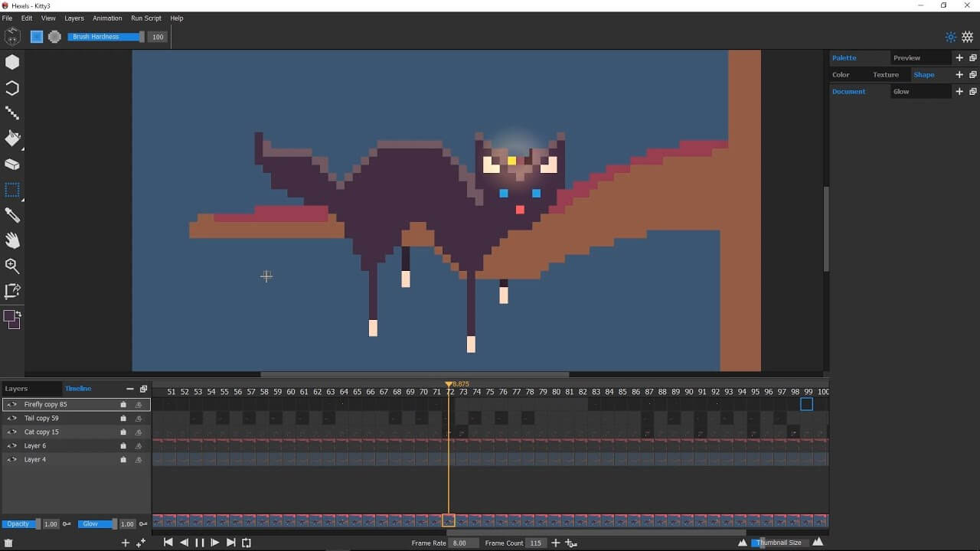The image size is (980, 551).
Task: Toggle the grid display icon
Action: [968, 37]
